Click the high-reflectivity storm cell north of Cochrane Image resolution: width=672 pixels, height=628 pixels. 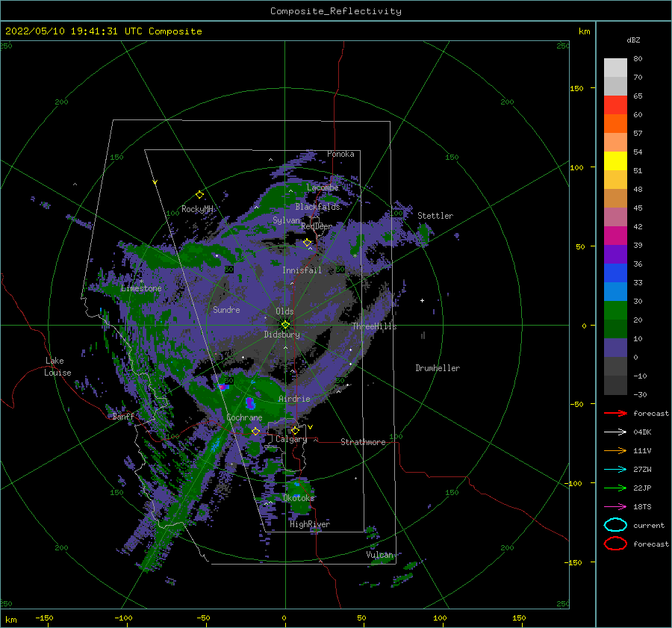tap(250, 403)
